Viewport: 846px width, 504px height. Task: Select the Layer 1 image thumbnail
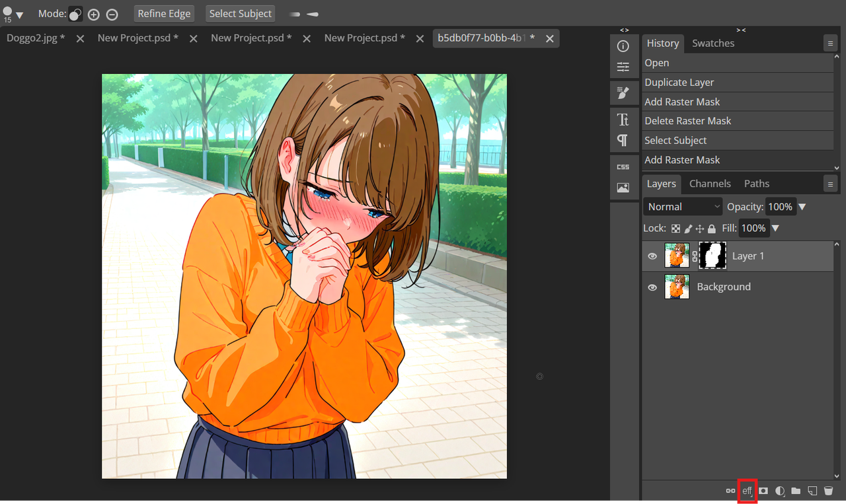point(677,256)
